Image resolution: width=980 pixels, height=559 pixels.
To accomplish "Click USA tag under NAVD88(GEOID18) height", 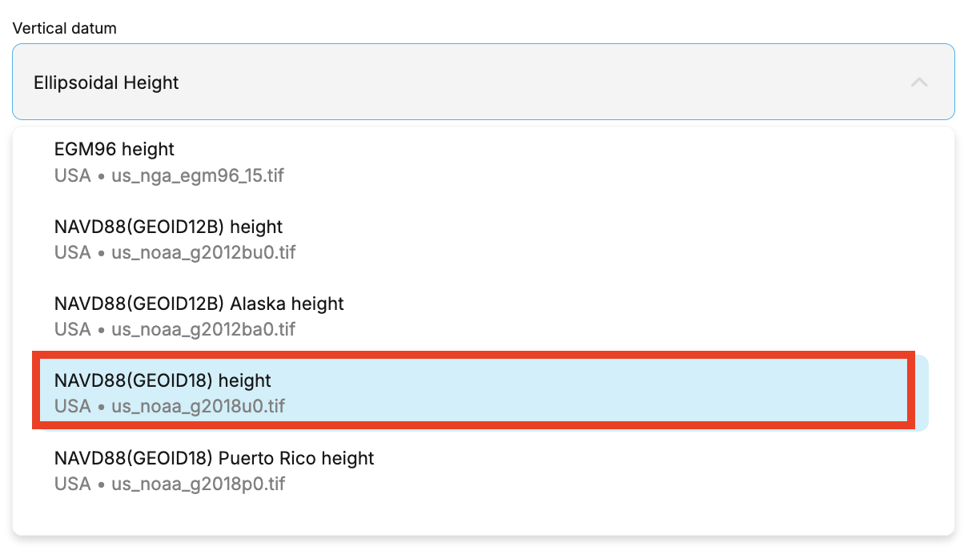I will pyautogui.click(x=72, y=406).
